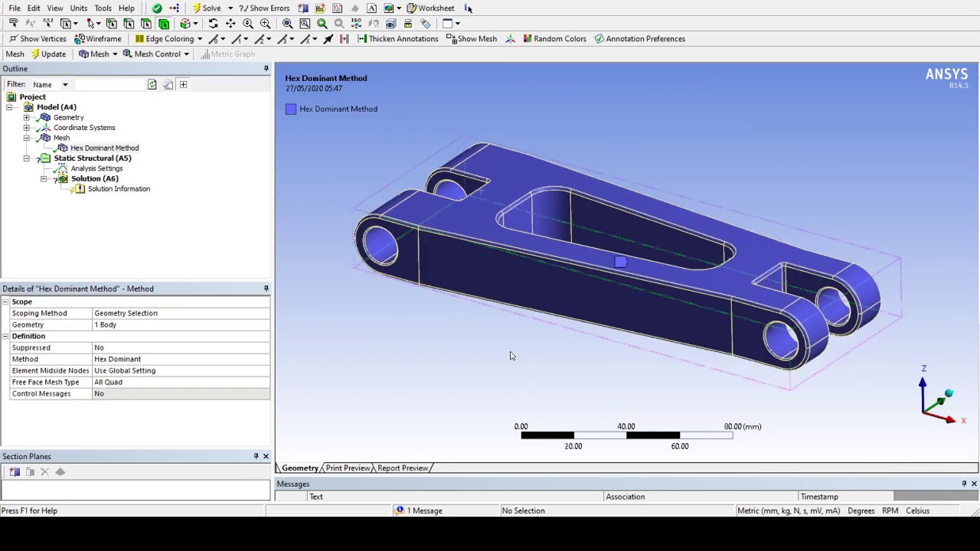Viewport: 980px width, 551px height.
Task: Click the active green Body selection filter
Action: (164, 24)
